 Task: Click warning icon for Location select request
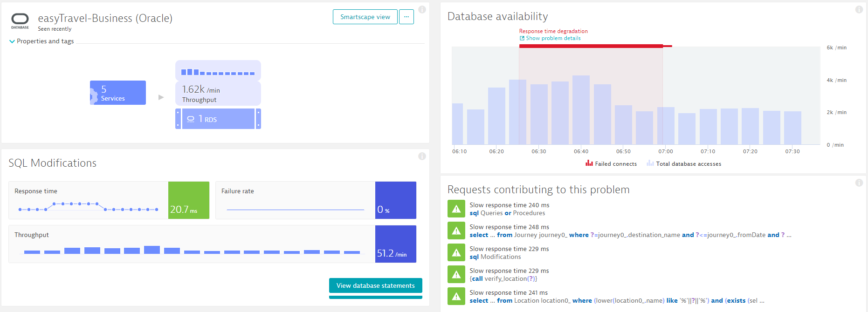[456, 296]
